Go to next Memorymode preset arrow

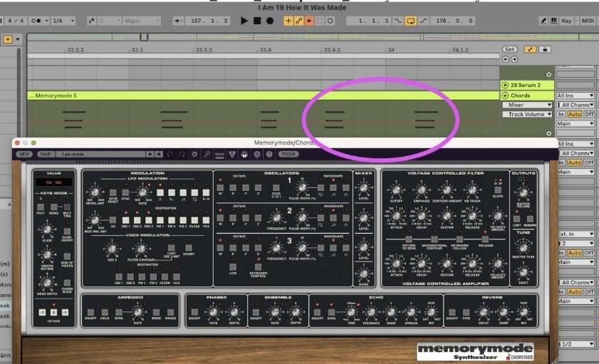(159, 154)
